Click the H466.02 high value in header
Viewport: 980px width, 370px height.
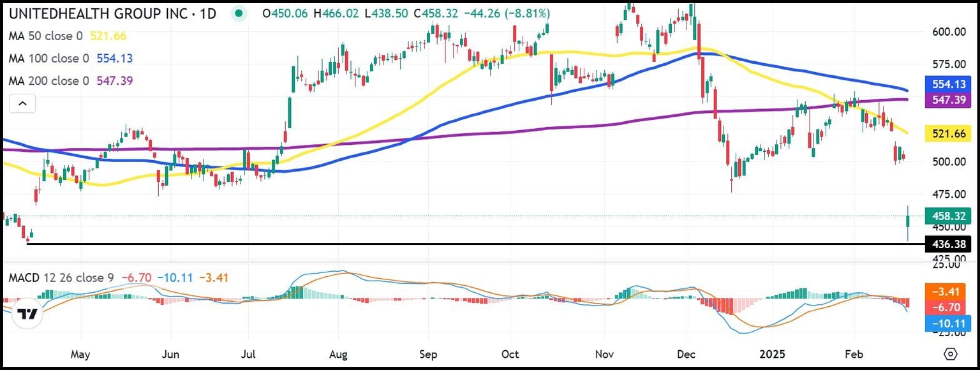coord(338,13)
